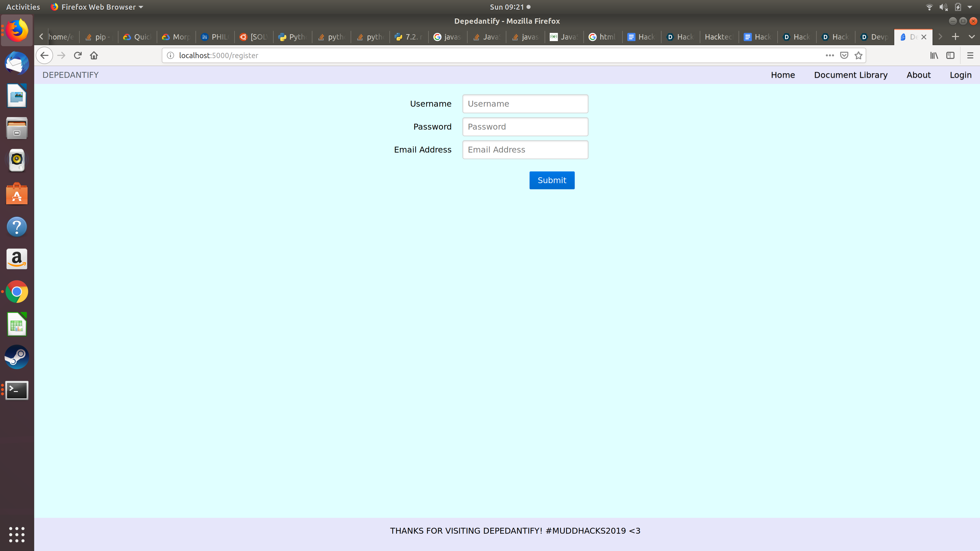Click into the Email Address field
Image resolution: width=980 pixels, height=551 pixels.
[x=525, y=150]
